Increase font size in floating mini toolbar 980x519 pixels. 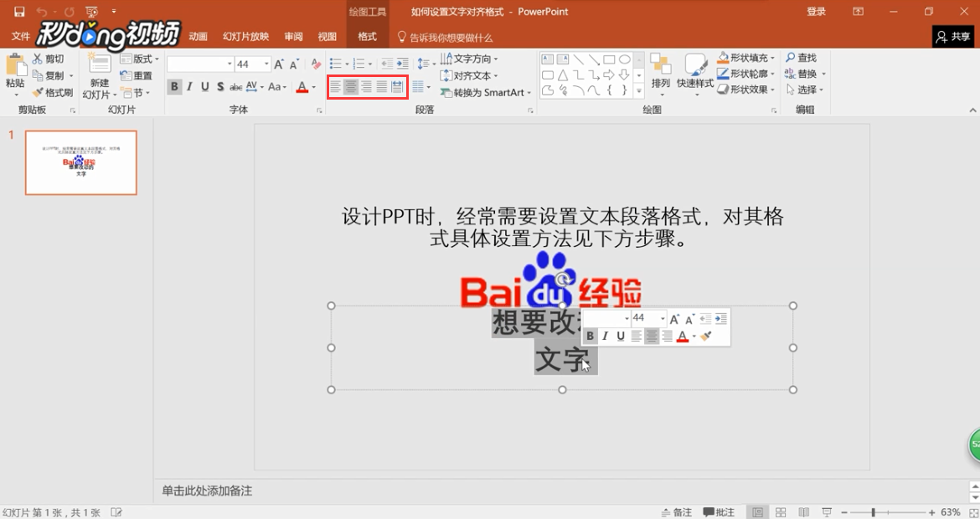(x=674, y=319)
